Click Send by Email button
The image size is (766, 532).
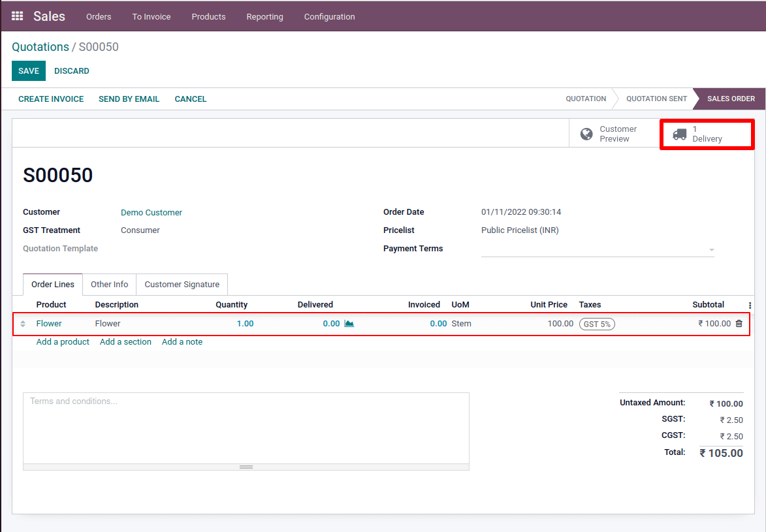[129, 99]
